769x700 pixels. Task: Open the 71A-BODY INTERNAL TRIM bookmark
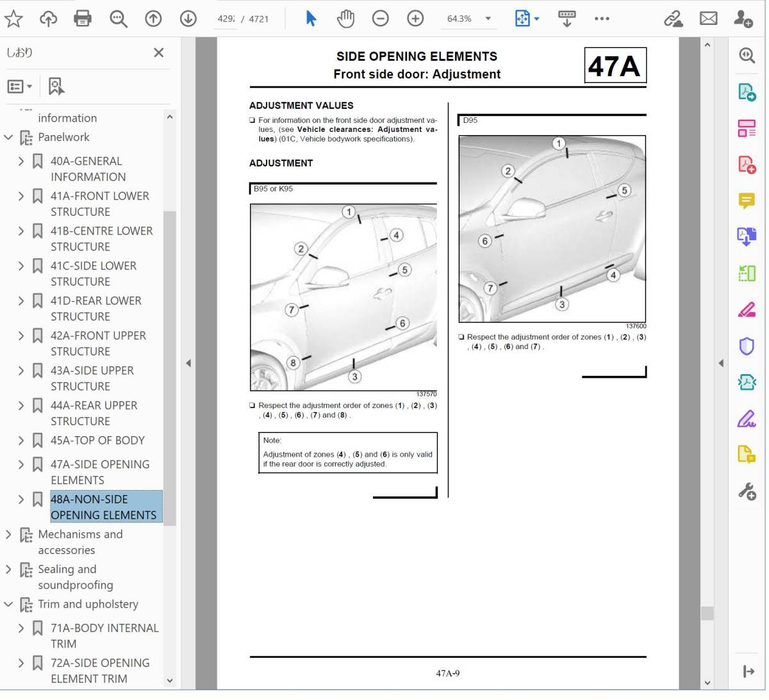(x=104, y=636)
